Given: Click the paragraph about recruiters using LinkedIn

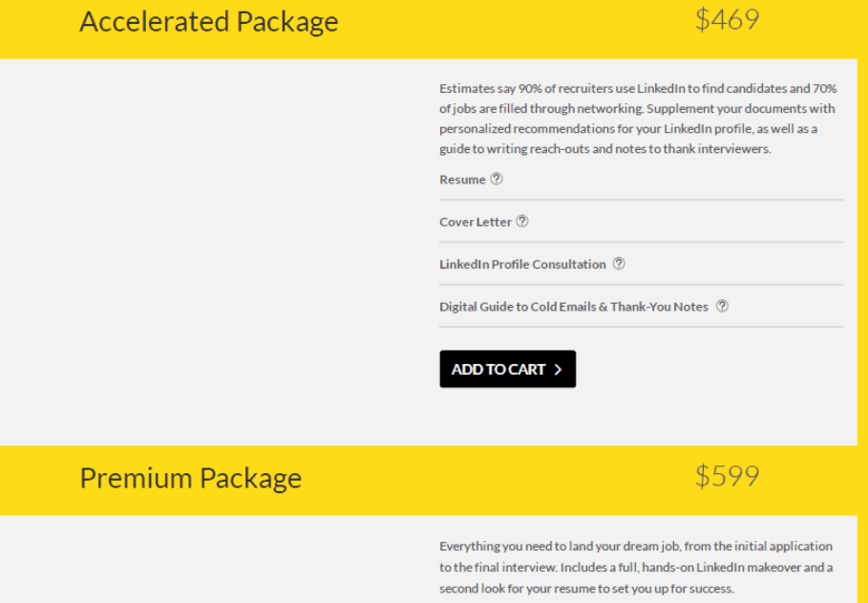Looking at the screenshot, I should tap(638, 118).
